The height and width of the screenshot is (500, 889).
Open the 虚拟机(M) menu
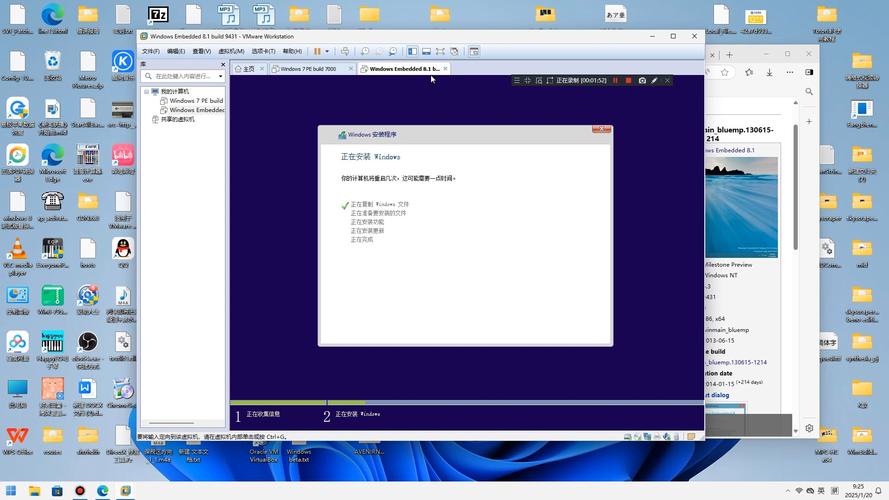coord(231,51)
